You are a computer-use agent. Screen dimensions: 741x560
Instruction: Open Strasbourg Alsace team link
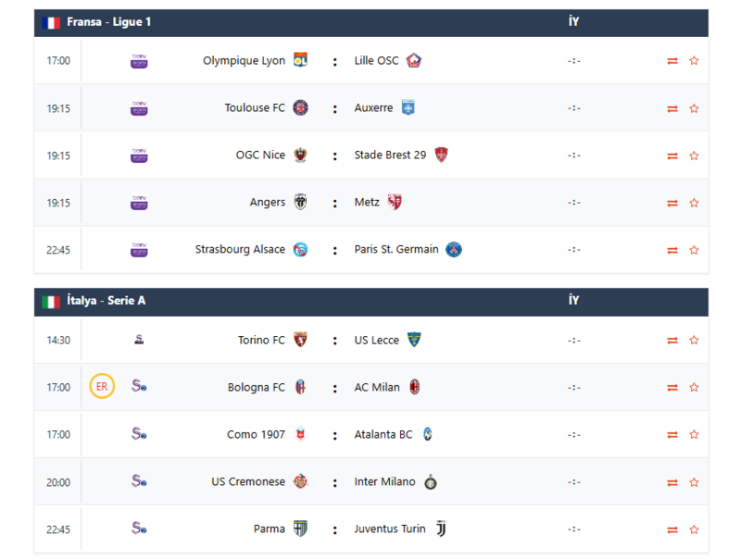pyautogui.click(x=240, y=250)
